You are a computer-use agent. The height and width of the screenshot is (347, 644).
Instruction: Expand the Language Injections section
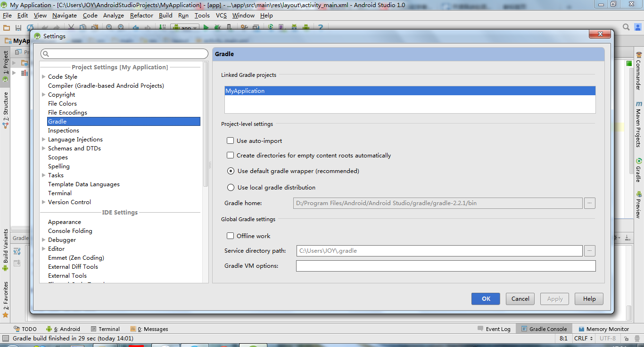42,139
